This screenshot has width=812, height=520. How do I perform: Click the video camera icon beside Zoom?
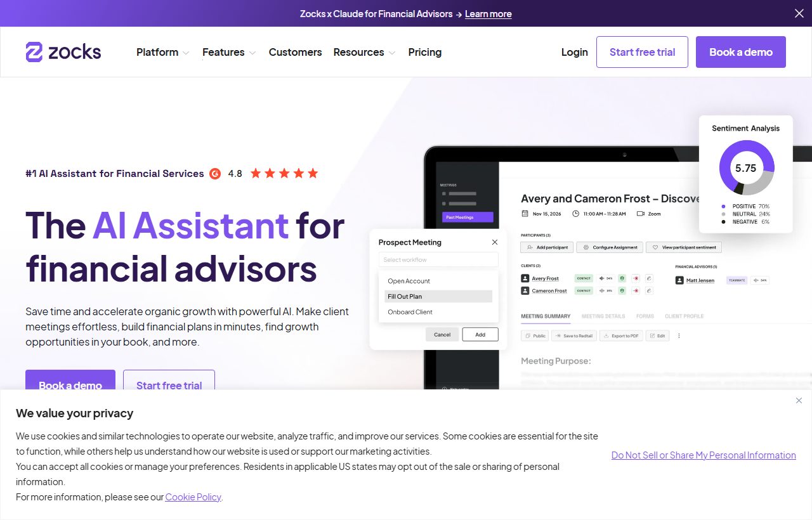[x=641, y=214]
